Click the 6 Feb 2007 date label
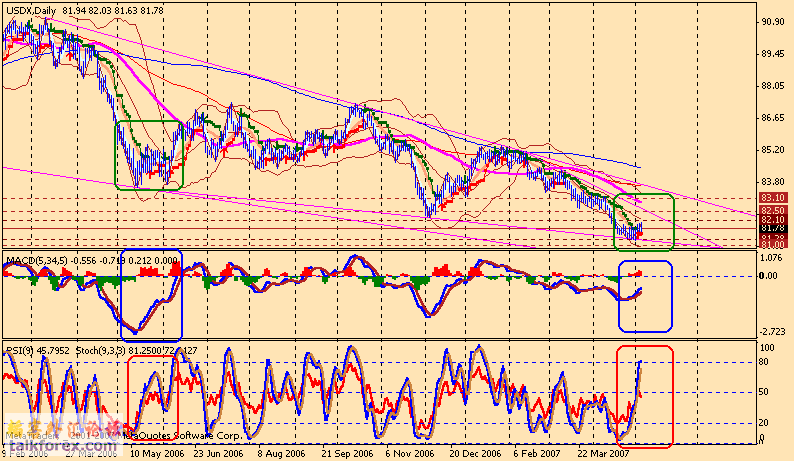Image resolution: width=794 pixels, height=461 pixels. click(x=536, y=453)
